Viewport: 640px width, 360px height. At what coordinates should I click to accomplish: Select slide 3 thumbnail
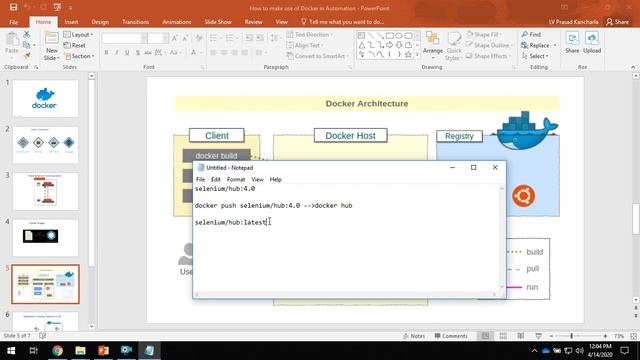pyautogui.click(x=45, y=191)
